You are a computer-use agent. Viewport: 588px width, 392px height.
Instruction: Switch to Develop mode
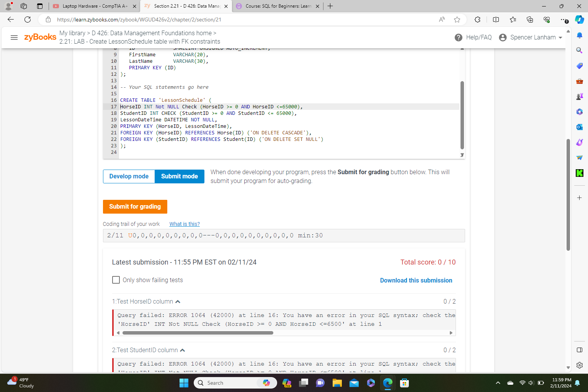click(129, 176)
